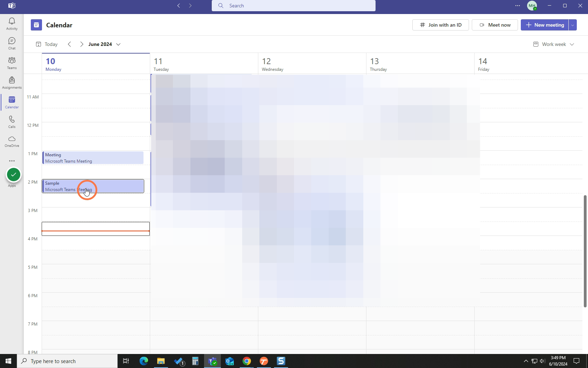The height and width of the screenshot is (368, 588).
Task: Click the Search box
Action: (294, 6)
